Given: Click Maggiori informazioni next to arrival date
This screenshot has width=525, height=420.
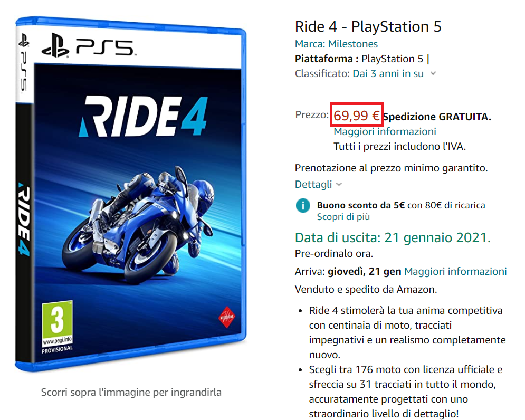Looking at the screenshot, I should (455, 271).
